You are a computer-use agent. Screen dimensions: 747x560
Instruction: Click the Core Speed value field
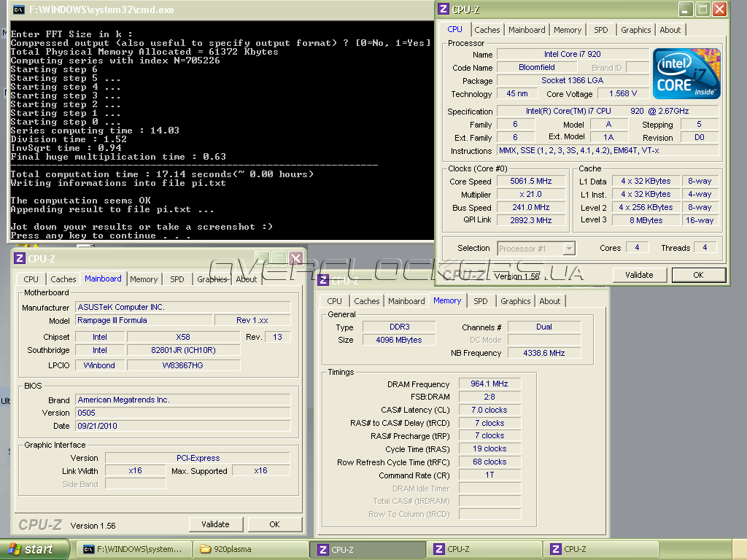tap(531, 182)
